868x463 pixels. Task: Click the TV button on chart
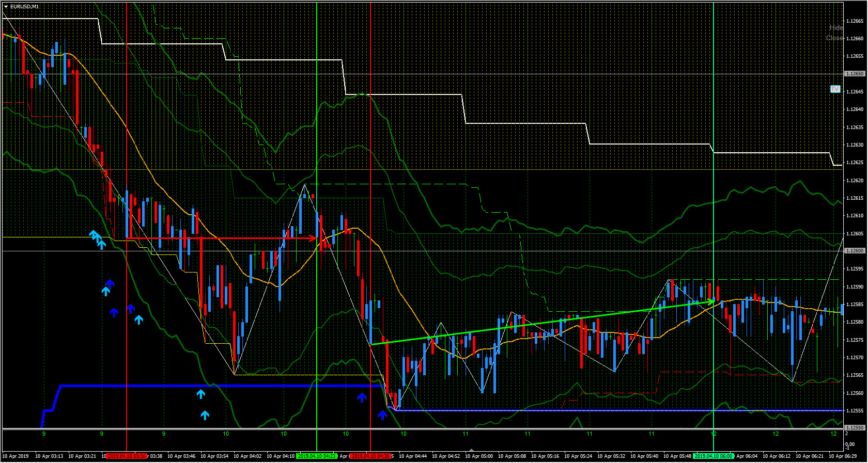click(835, 89)
